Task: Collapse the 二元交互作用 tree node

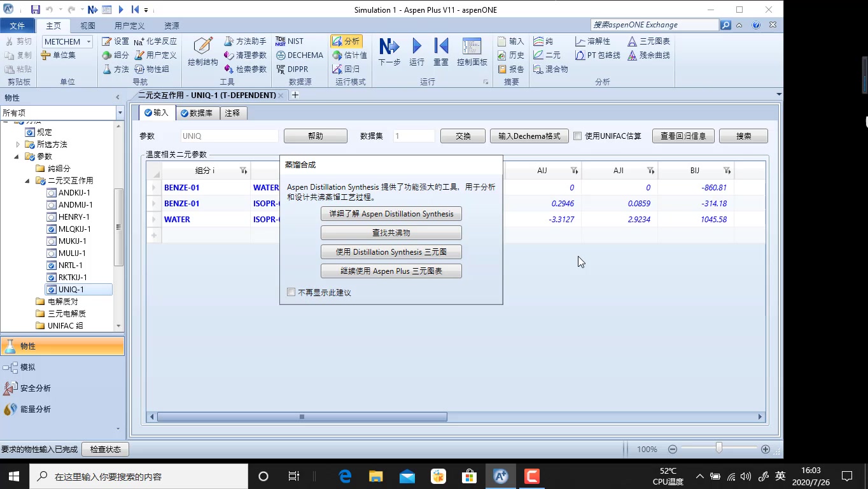Action: pos(28,181)
